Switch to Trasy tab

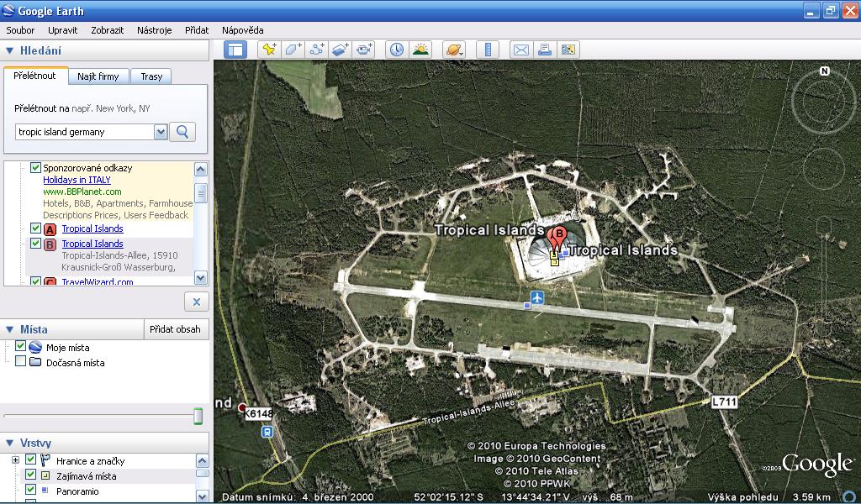pyautogui.click(x=151, y=76)
